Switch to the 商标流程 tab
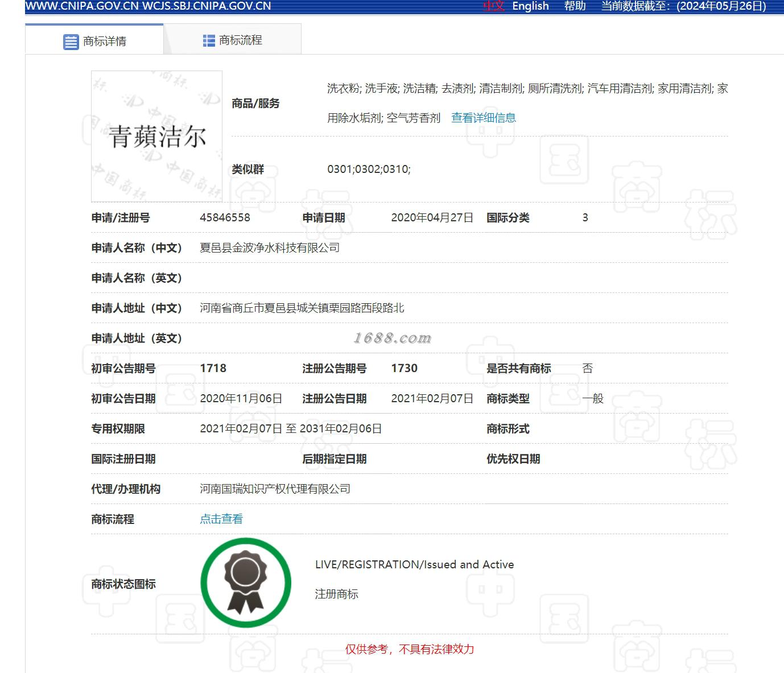784x673 pixels. point(232,40)
